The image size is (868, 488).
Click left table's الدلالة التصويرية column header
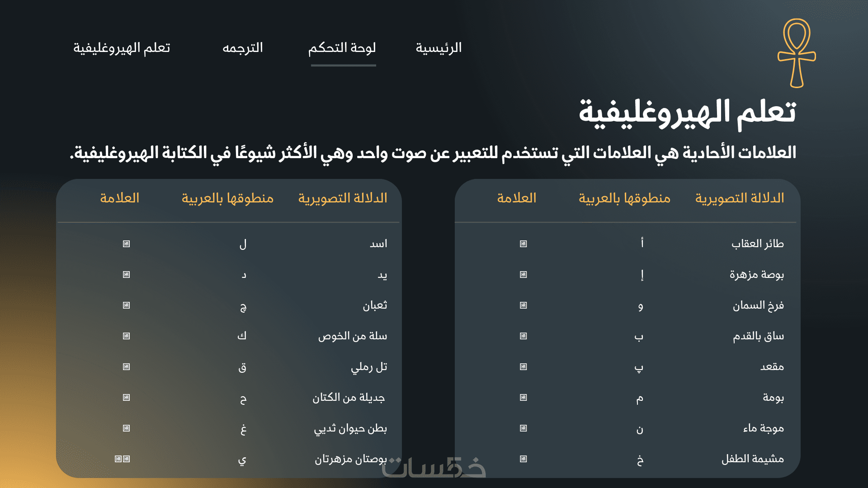point(343,198)
